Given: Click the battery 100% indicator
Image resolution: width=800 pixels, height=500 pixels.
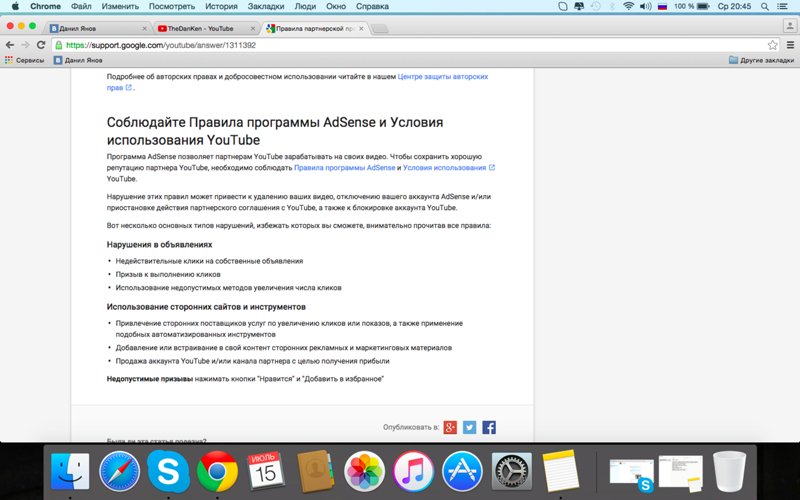Looking at the screenshot, I should pos(691,6).
